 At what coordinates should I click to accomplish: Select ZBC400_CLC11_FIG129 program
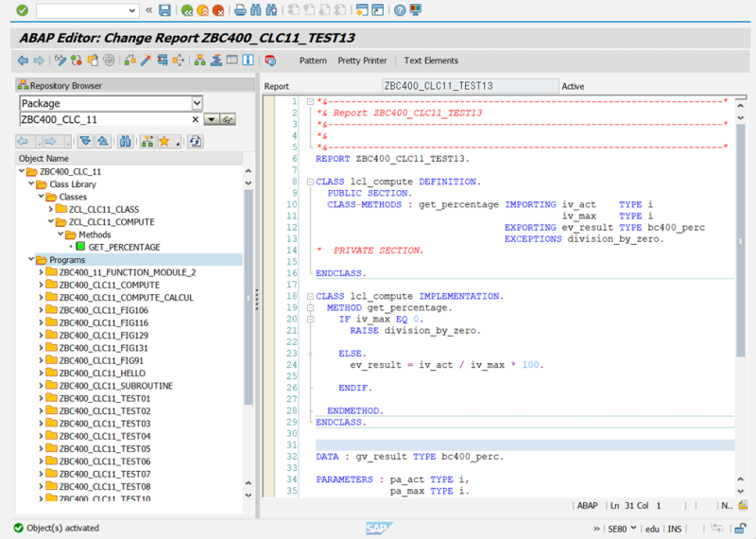coord(103,336)
